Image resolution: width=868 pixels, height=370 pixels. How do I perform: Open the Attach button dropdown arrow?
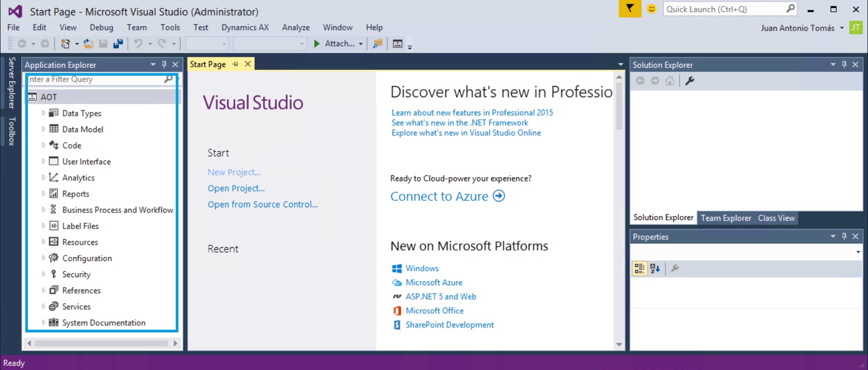tap(361, 44)
